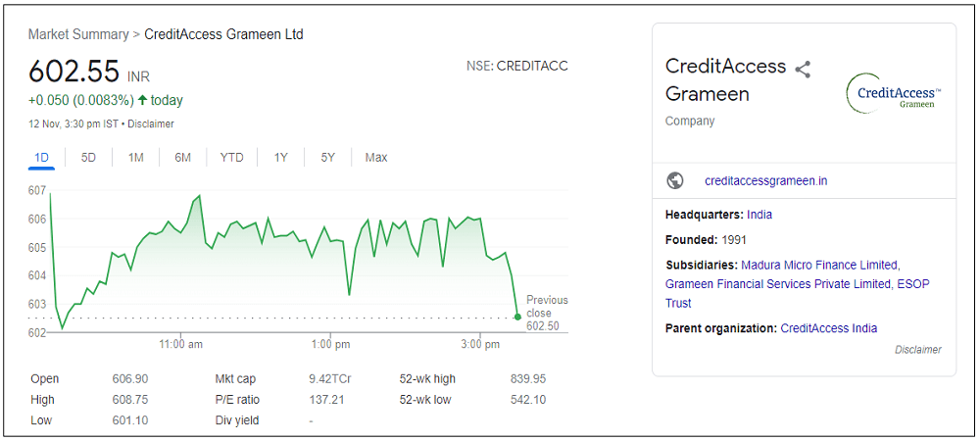
Task: Click the Open value 606.90
Action: coord(130,379)
